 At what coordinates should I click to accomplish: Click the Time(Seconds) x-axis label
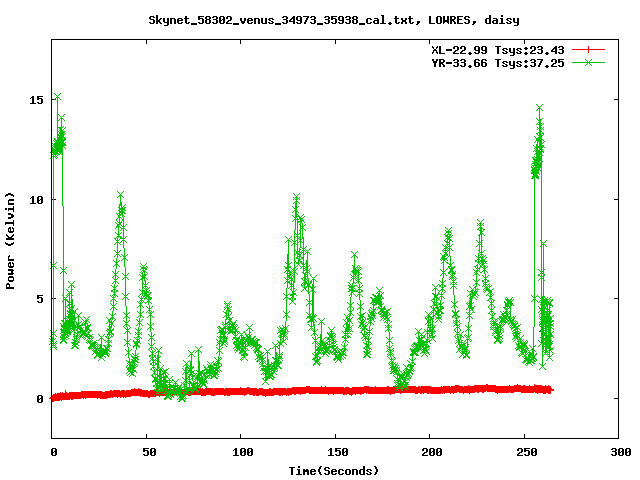click(x=333, y=471)
